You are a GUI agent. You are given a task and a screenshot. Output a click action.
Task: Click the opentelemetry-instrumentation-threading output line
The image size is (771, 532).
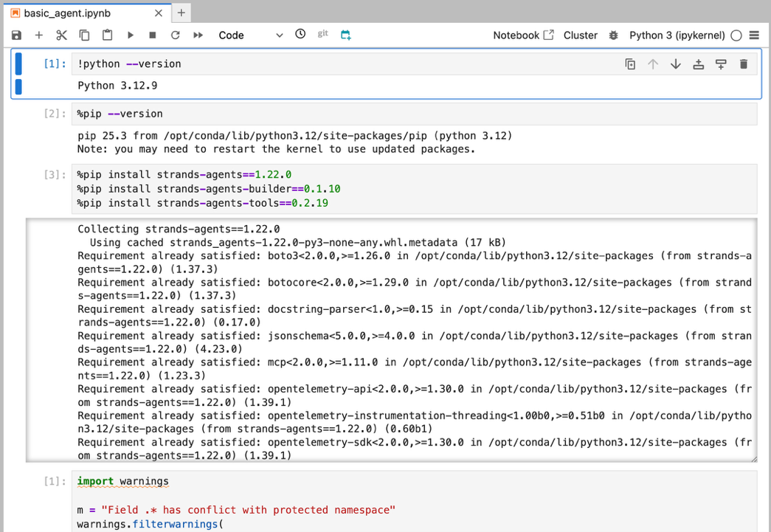coord(414,422)
